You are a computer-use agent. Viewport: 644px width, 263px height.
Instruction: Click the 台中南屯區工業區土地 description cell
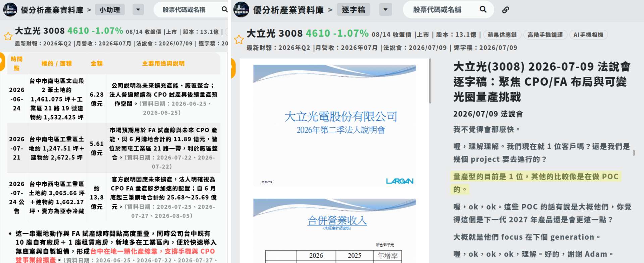[x=57, y=148]
